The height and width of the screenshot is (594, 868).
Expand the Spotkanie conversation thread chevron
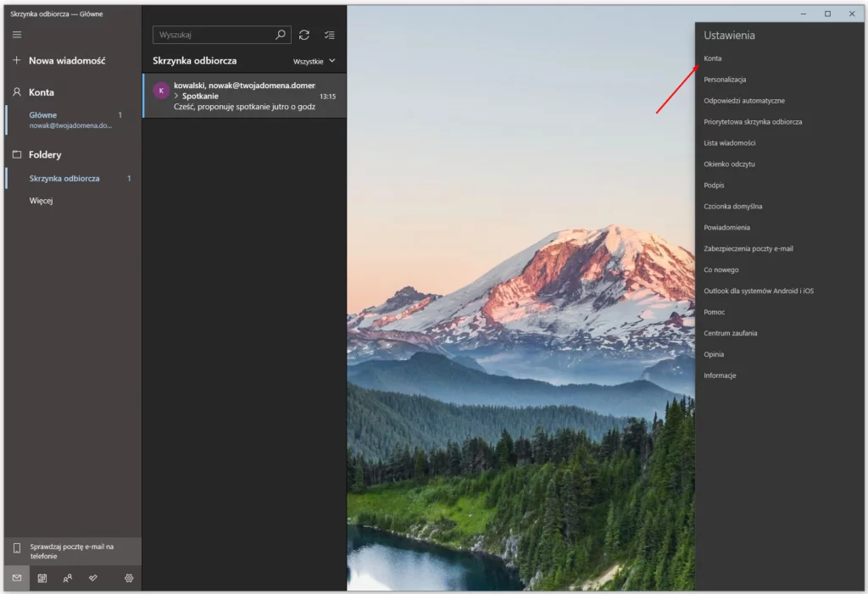pos(176,97)
